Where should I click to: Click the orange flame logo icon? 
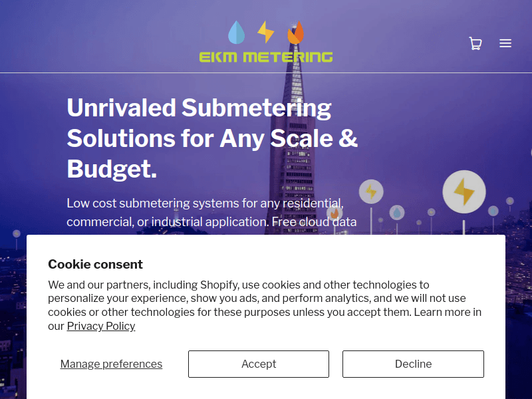pos(295,32)
